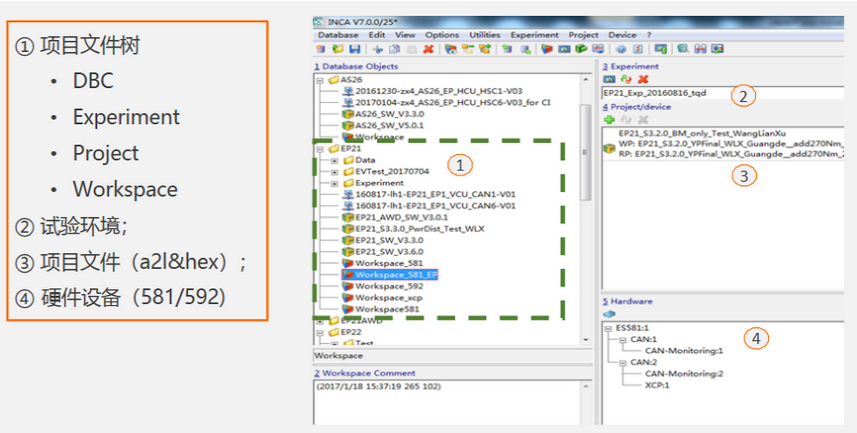Expand the Data folder under EP21
Screen dimensions: 857x433
(334, 159)
